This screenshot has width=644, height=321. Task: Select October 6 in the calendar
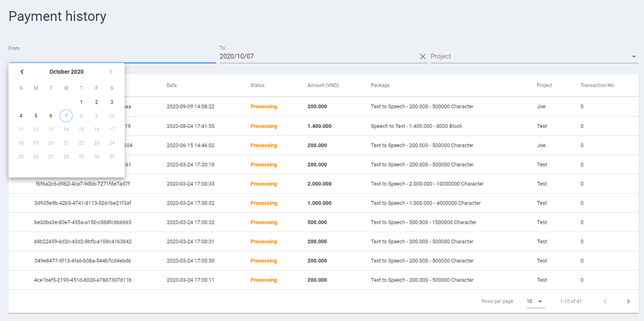[51, 116]
